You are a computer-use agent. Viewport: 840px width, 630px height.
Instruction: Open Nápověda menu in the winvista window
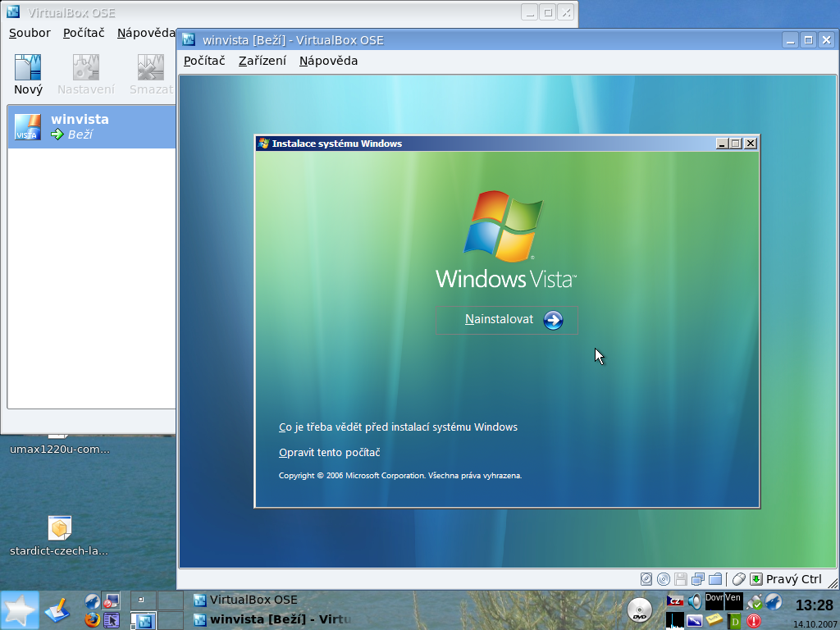[x=328, y=61]
